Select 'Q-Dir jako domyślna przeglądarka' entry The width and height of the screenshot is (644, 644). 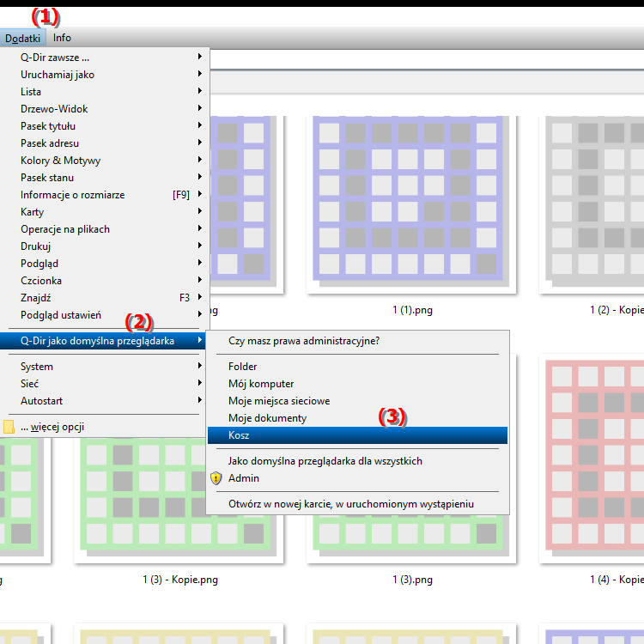tap(103, 341)
